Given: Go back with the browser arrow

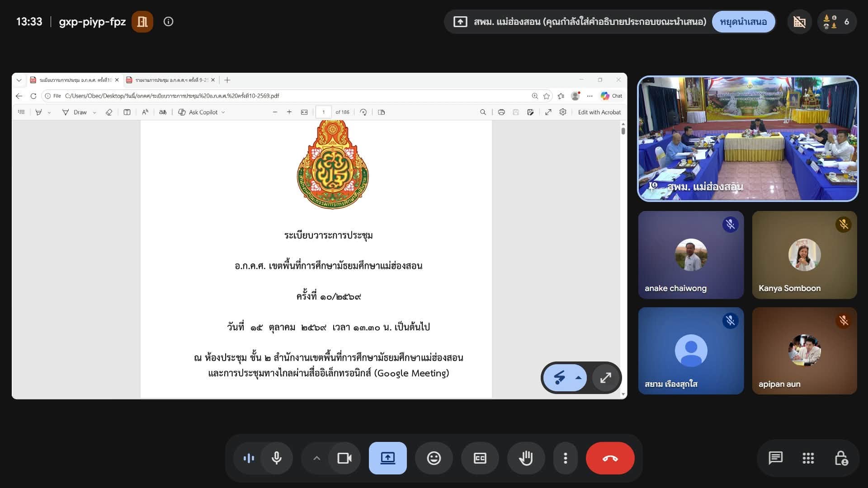Looking at the screenshot, I should click(19, 96).
